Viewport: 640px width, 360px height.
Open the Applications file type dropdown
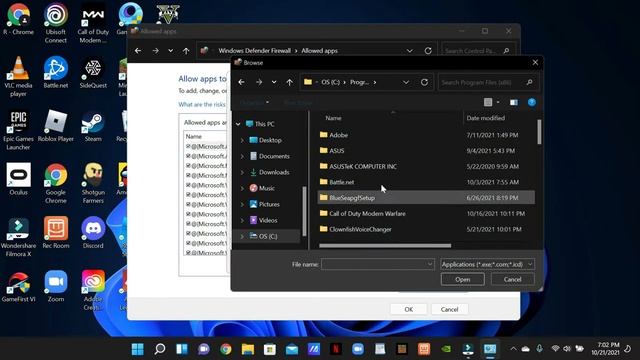(x=487, y=264)
